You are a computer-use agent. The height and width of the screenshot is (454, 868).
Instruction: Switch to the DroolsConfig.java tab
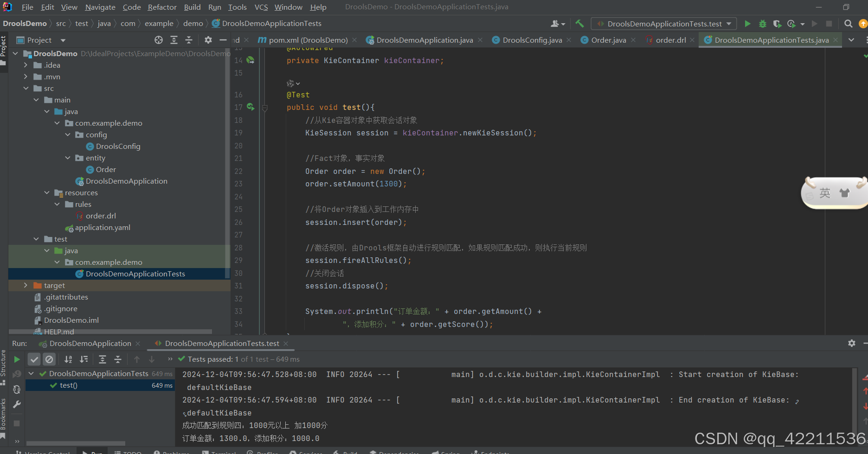pyautogui.click(x=532, y=40)
